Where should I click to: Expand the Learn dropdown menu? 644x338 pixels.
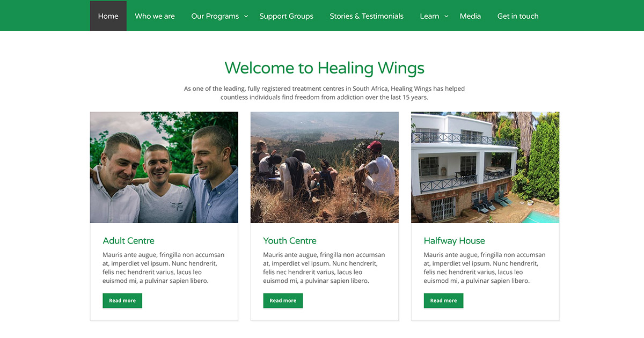tap(429, 16)
